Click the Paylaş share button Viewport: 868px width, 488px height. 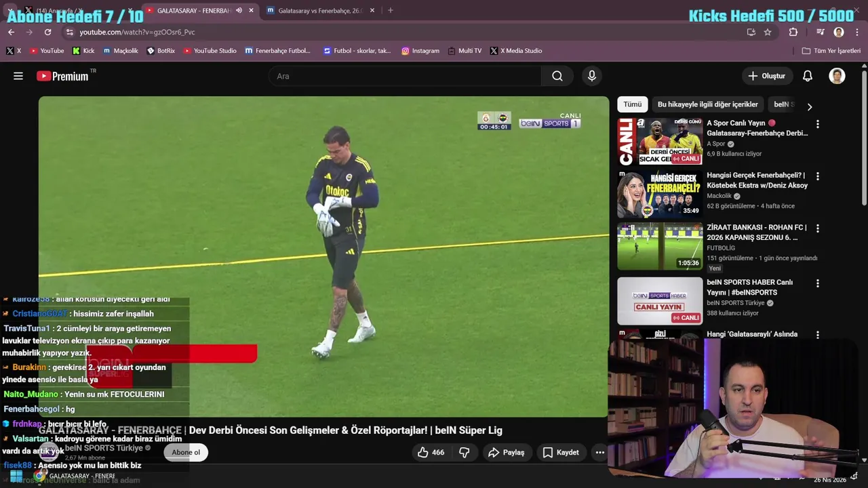[507, 452]
